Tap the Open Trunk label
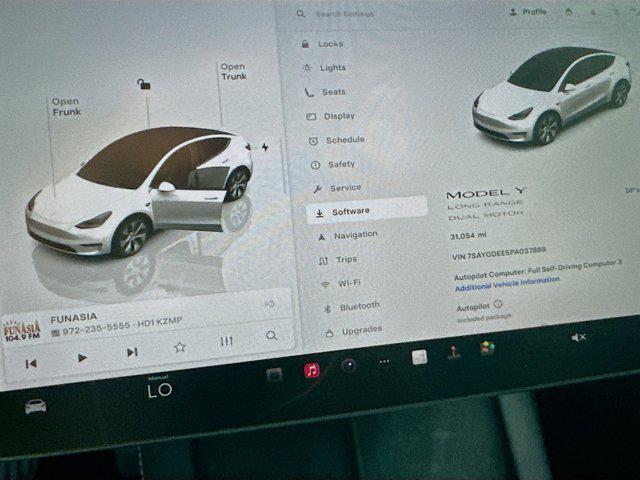The image size is (640, 480). click(x=233, y=71)
